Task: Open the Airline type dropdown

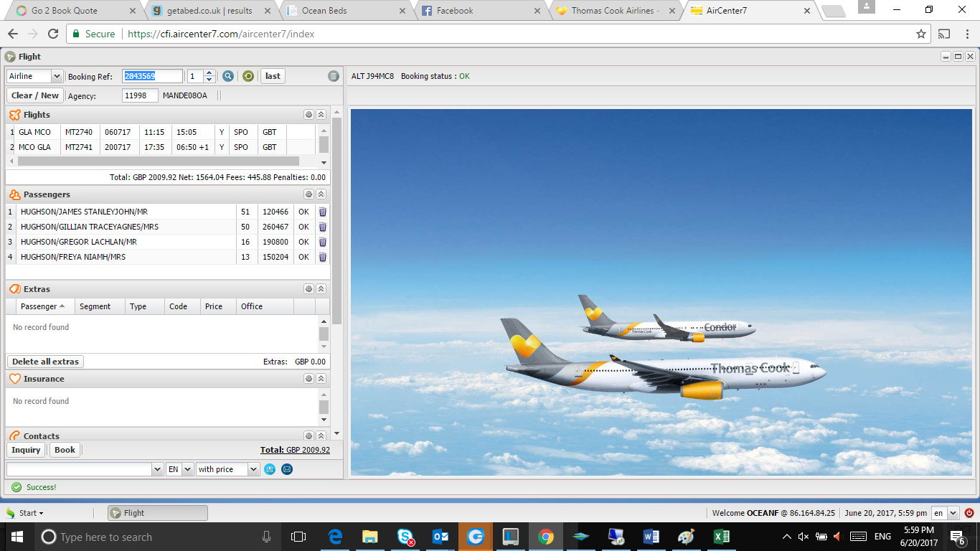Action: pyautogui.click(x=57, y=76)
